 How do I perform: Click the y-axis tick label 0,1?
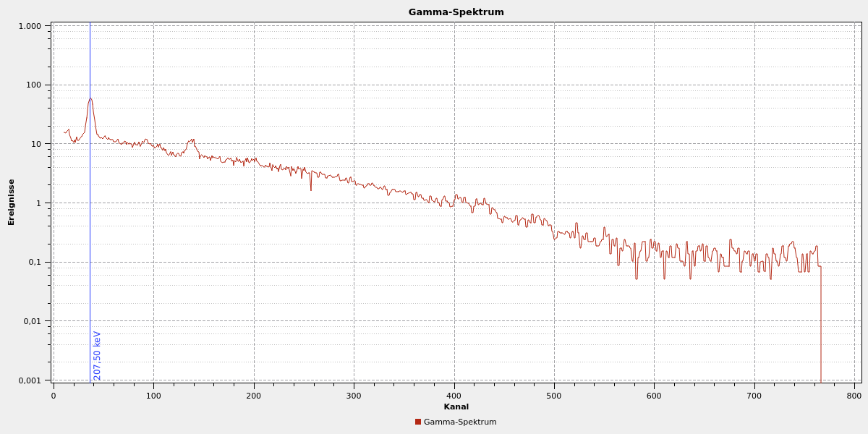[x=35, y=262]
